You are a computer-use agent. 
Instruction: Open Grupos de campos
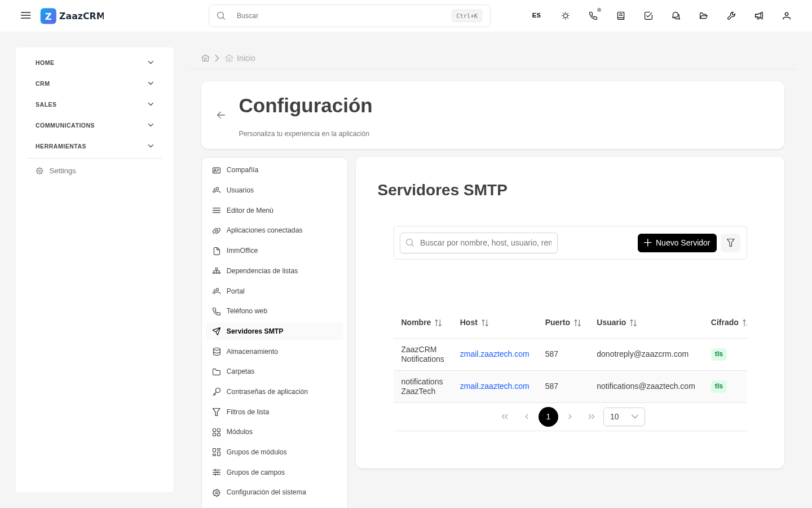point(275,472)
